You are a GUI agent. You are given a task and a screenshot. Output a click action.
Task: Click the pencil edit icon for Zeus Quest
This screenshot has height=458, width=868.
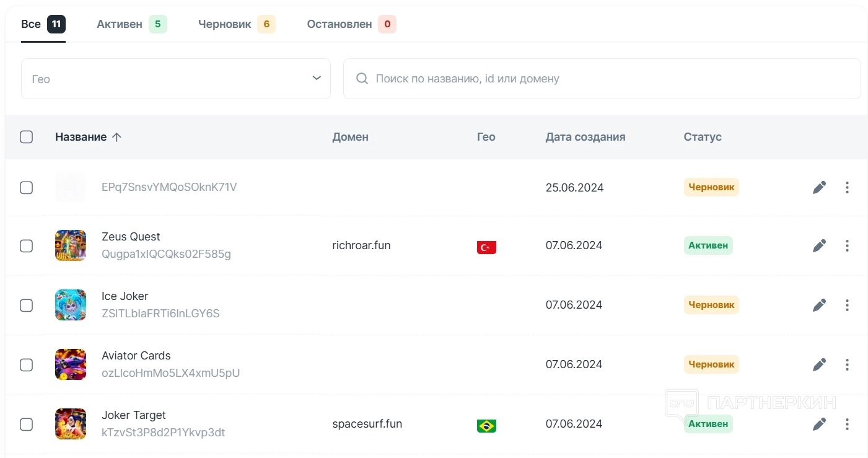pos(819,246)
